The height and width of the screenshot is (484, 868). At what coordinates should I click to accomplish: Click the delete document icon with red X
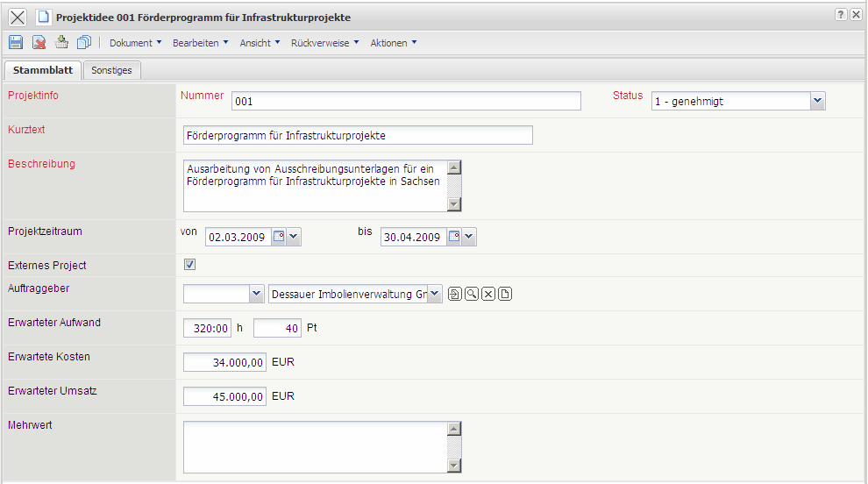pos(39,43)
